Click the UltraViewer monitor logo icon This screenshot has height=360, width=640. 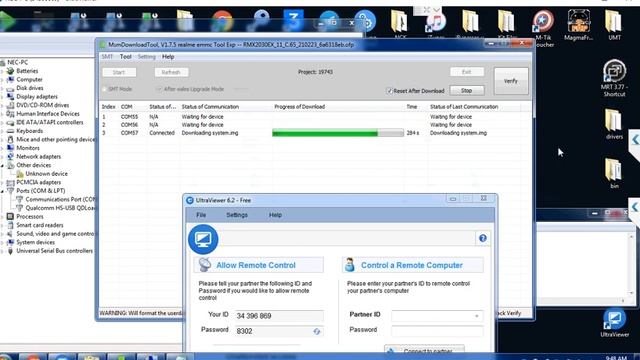(x=203, y=239)
